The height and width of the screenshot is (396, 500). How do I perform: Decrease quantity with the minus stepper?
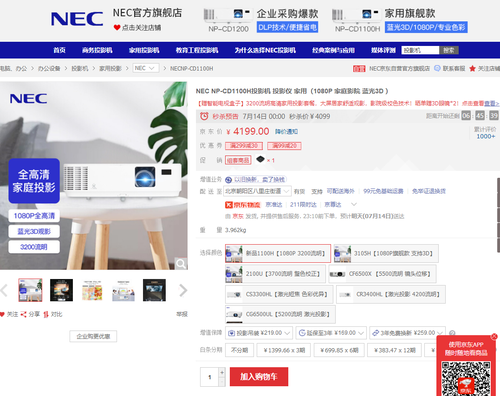[222, 382]
